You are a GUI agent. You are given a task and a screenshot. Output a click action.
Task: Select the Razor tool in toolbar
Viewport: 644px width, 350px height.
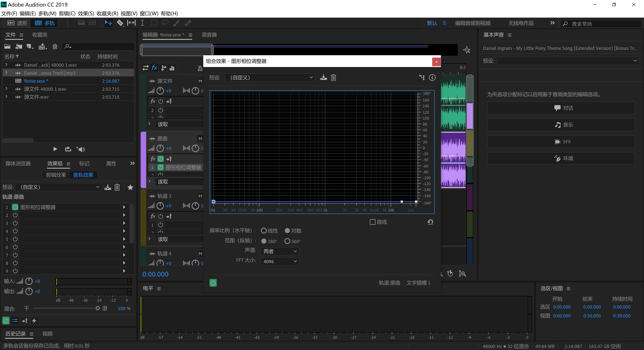pos(120,23)
